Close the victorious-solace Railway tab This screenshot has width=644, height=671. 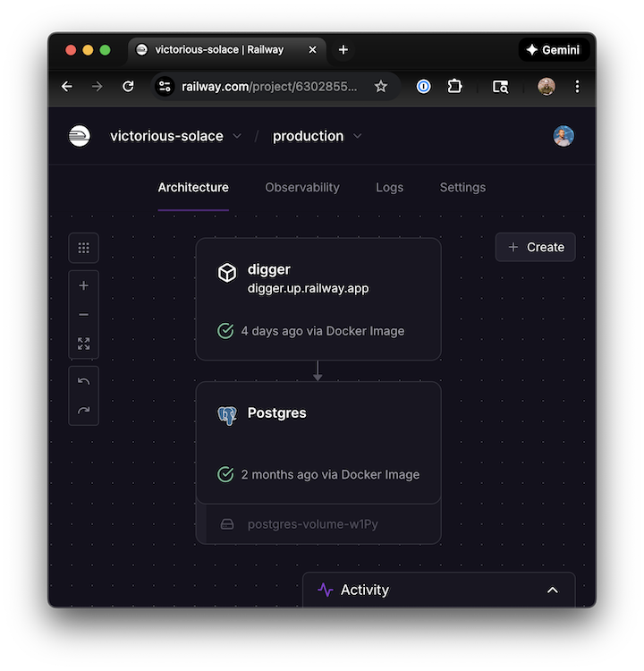(x=313, y=49)
